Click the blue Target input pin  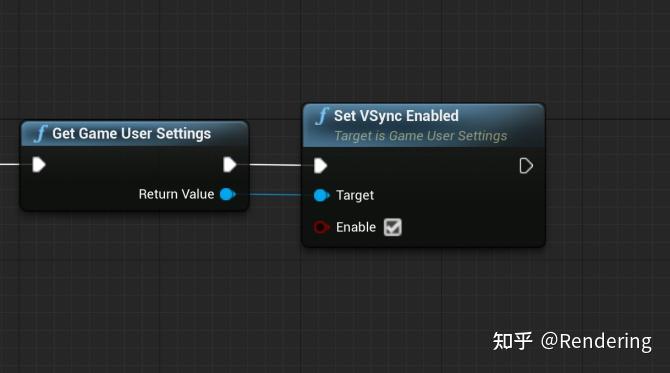[321, 196]
